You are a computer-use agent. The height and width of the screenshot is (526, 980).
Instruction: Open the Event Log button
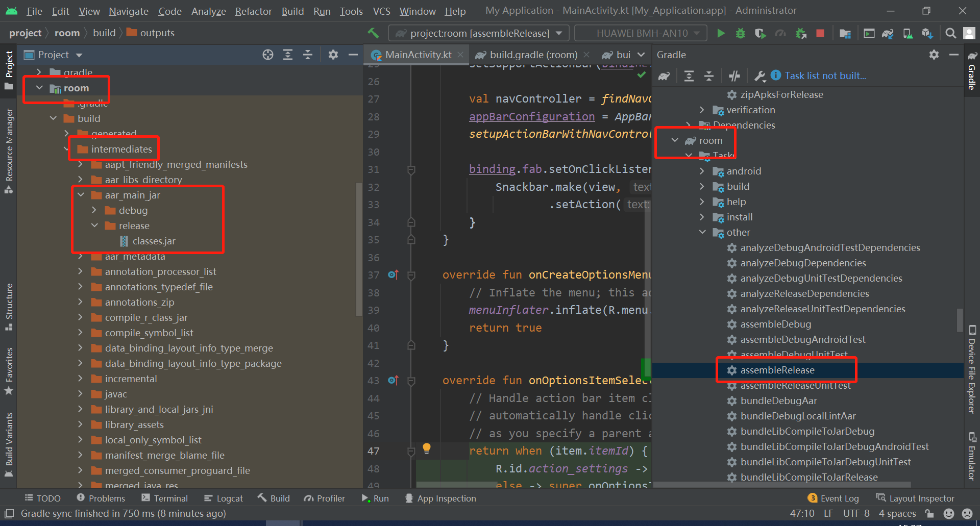click(x=834, y=498)
